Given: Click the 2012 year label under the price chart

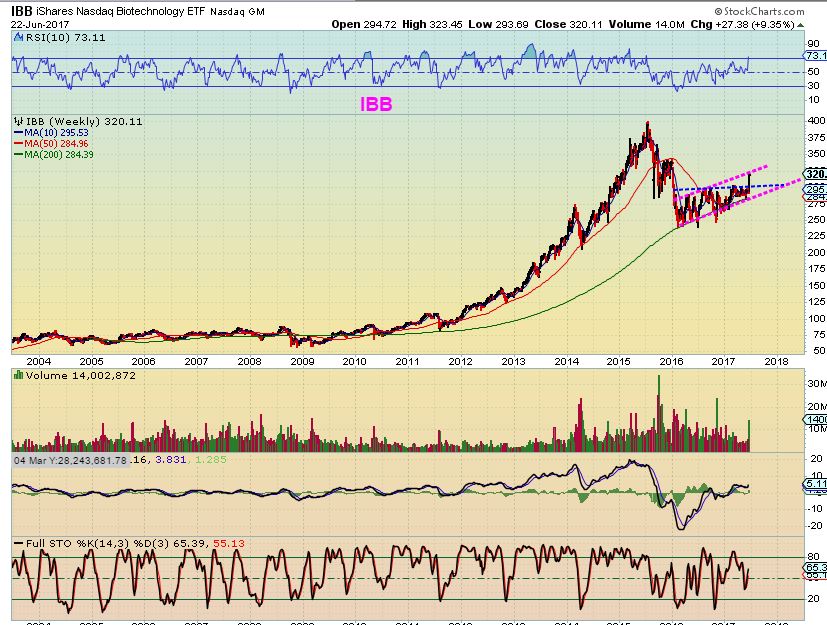Looking at the screenshot, I should [x=460, y=361].
